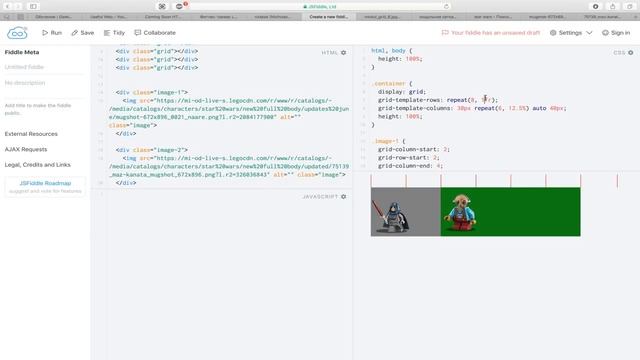This screenshot has height=360, width=640.
Task: Tidy the code
Action: (x=114, y=33)
